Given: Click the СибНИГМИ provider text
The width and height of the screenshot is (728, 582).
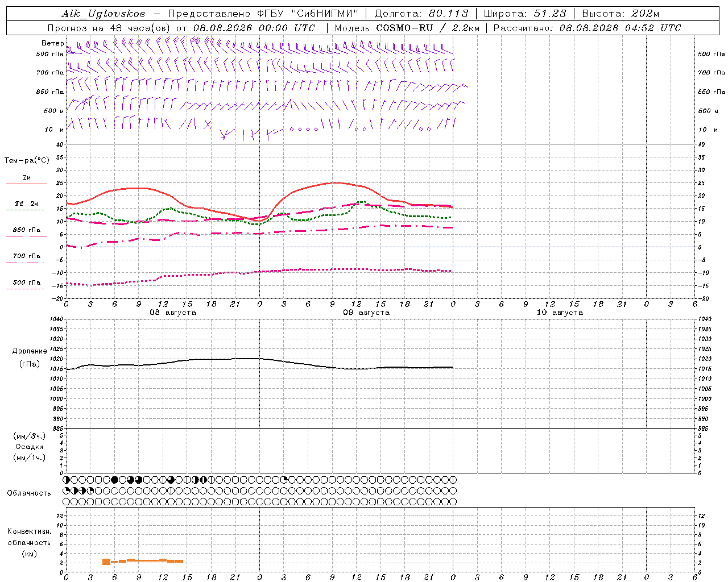Looking at the screenshot, I should pos(328,14).
